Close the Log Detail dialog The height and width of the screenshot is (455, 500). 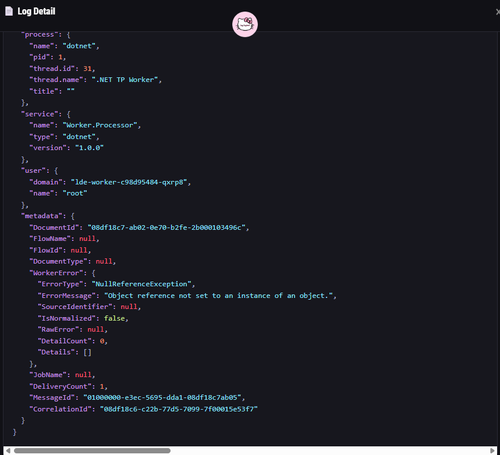click(497, 12)
